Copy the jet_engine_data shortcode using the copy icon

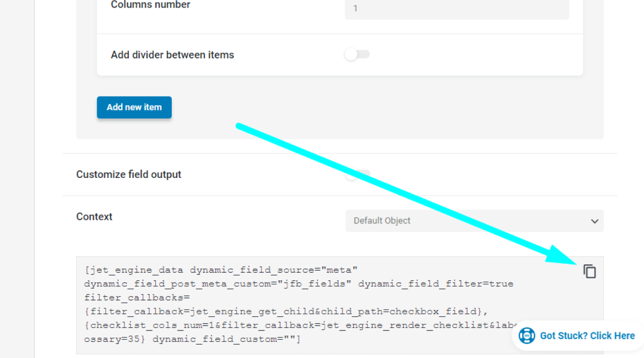[x=590, y=271]
